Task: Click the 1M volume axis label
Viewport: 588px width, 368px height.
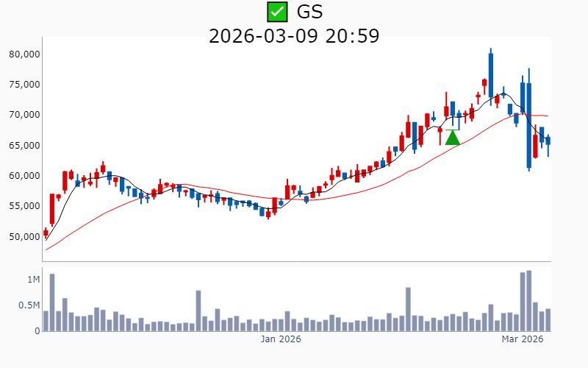Action: [x=34, y=280]
